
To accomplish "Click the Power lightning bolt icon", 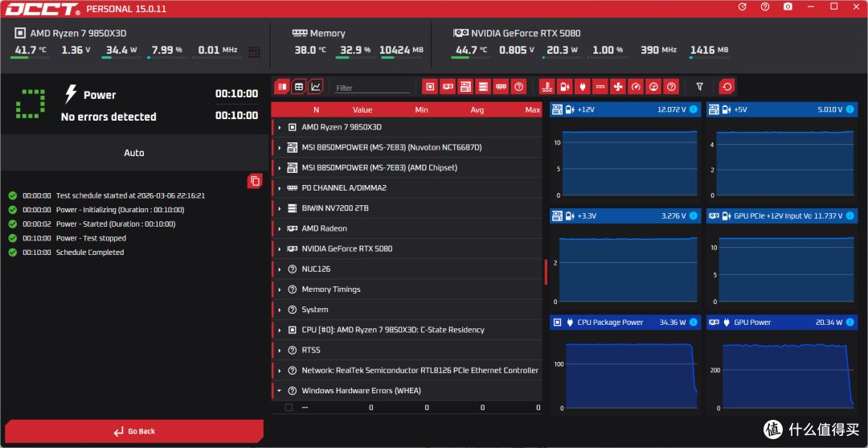I will click(x=71, y=95).
